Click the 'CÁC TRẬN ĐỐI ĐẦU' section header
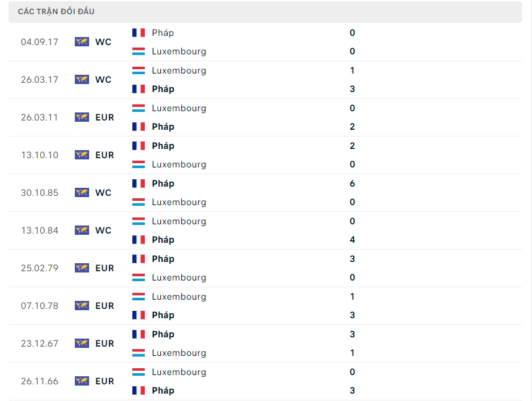This screenshot has width=532, height=401. 56,12
